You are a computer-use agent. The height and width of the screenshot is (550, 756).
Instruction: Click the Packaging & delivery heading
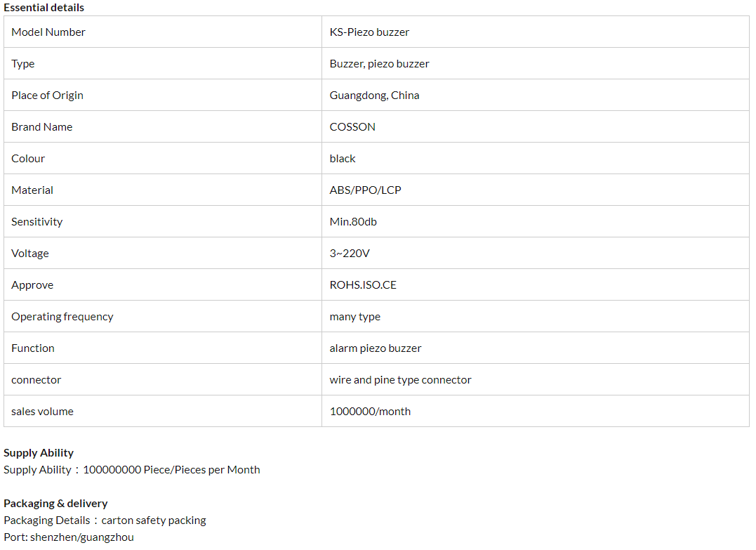(55, 504)
